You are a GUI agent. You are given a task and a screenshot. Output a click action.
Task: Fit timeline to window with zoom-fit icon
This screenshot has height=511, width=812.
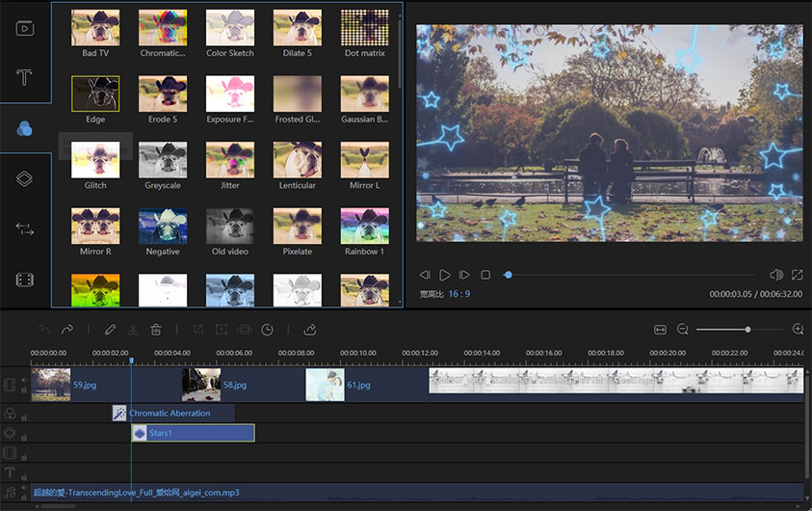[x=660, y=330]
